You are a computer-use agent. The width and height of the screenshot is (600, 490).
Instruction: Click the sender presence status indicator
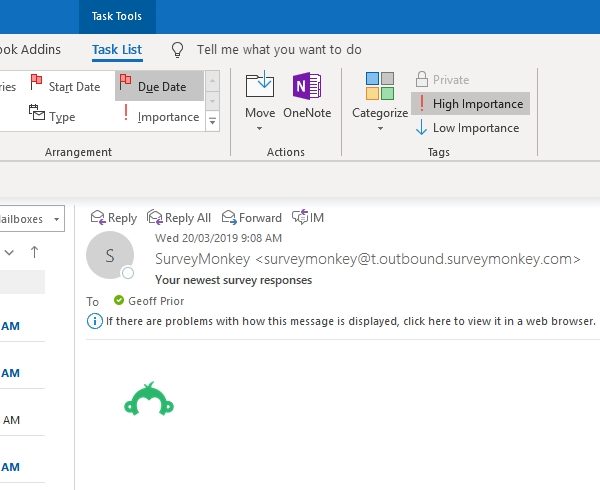click(128, 273)
